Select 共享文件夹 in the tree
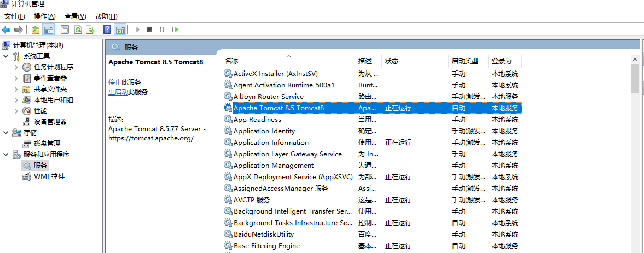Image resolution: width=644 pixels, height=253 pixels. pos(50,89)
